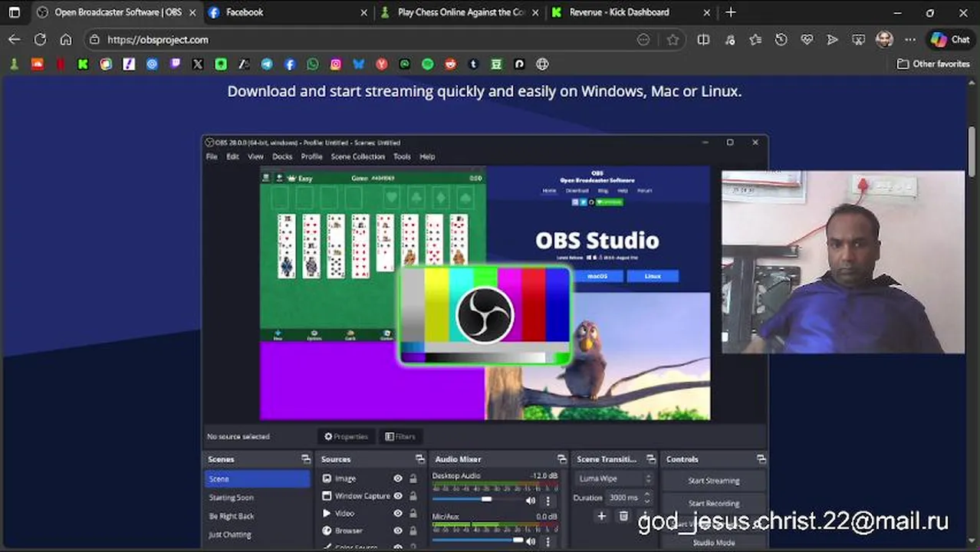Open the globe bookmark icon
980x552 pixels.
[543, 64]
